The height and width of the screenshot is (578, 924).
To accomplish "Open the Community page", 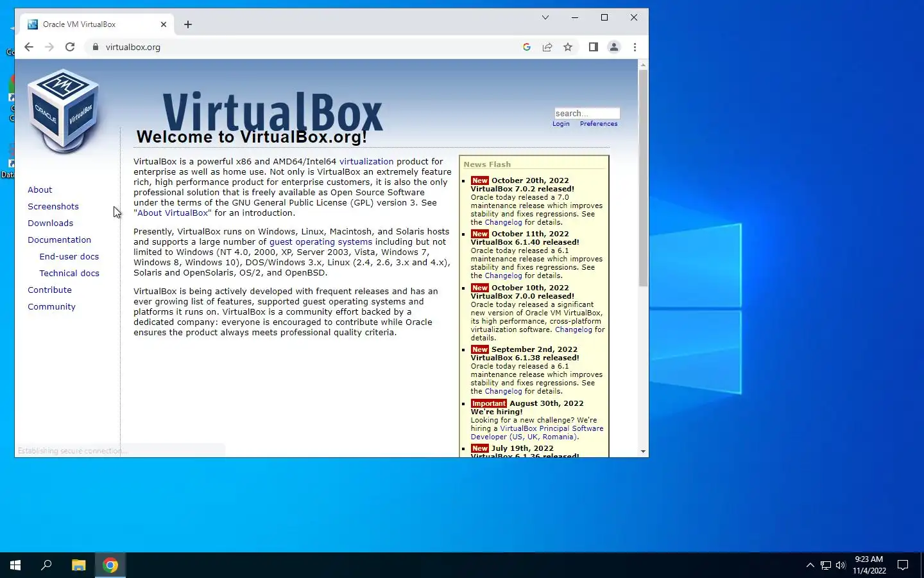I will tap(51, 307).
